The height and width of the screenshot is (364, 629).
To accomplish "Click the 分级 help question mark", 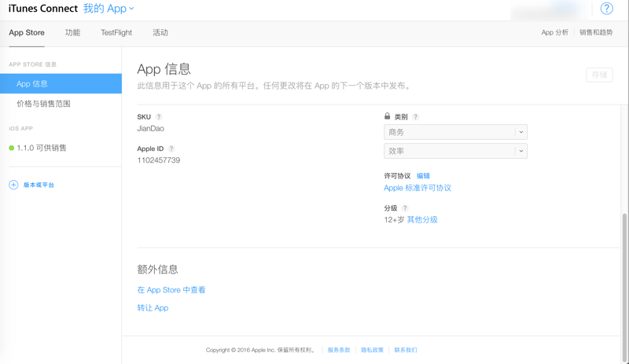I will point(405,208).
